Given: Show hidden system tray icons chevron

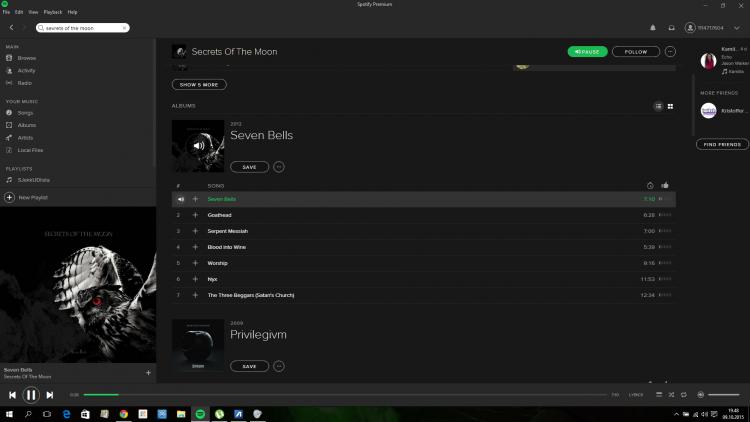Looking at the screenshot, I should pos(676,414).
